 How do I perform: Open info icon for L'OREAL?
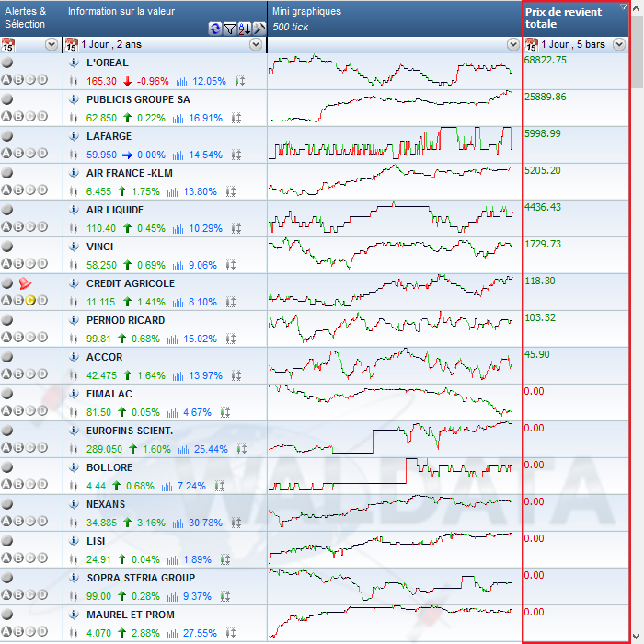tap(74, 63)
